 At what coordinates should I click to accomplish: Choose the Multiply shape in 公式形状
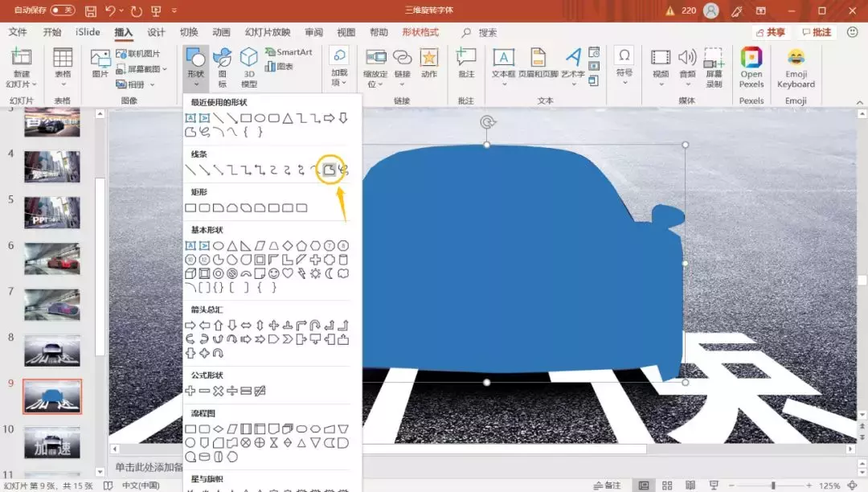(218, 391)
